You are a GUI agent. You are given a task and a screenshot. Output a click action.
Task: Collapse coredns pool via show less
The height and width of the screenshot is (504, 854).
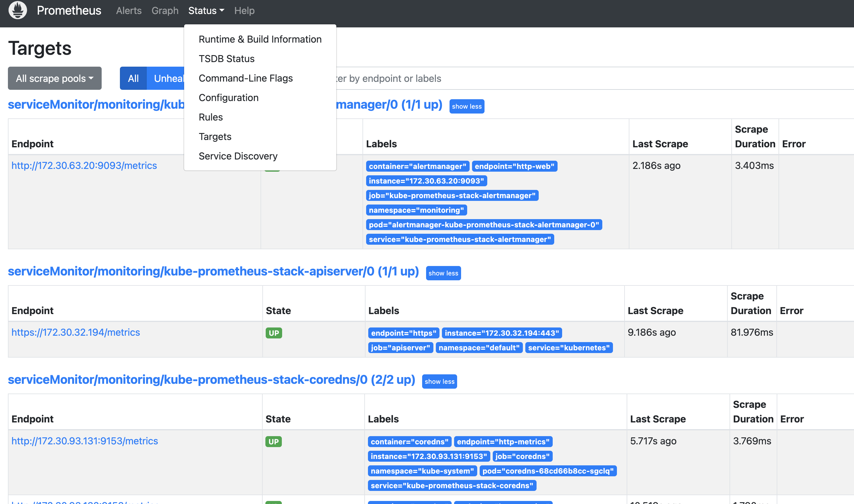tap(439, 381)
